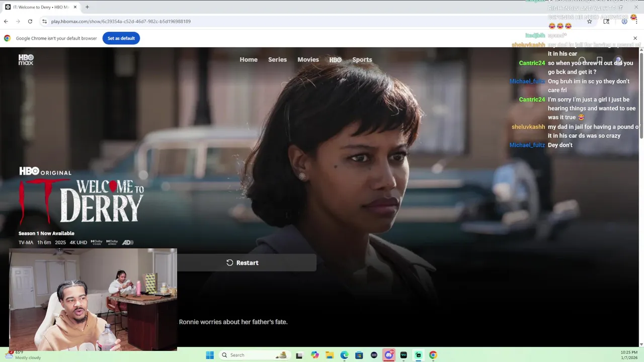This screenshot has width=644, height=362.
Task: Click the TV-MA rating label
Action: pyautogui.click(x=26, y=242)
